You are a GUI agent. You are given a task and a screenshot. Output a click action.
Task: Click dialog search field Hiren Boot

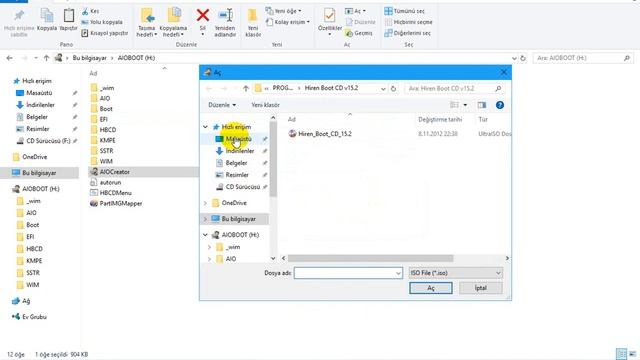coord(454,88)
